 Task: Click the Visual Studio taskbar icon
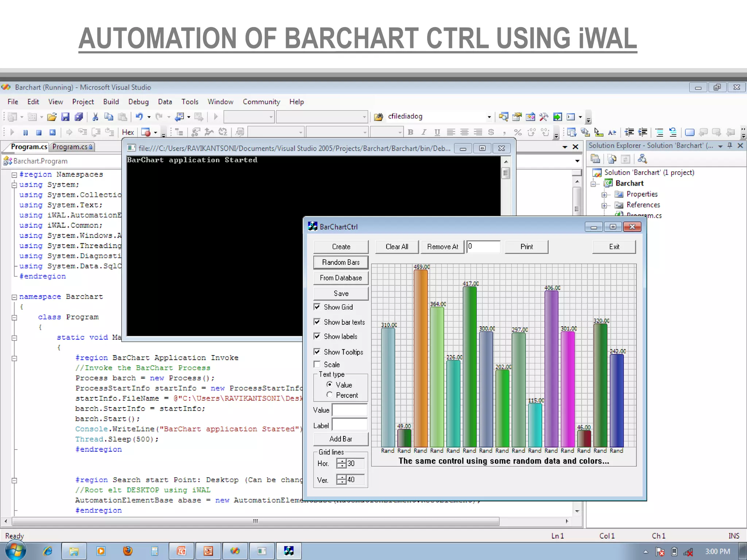point(235,551)
